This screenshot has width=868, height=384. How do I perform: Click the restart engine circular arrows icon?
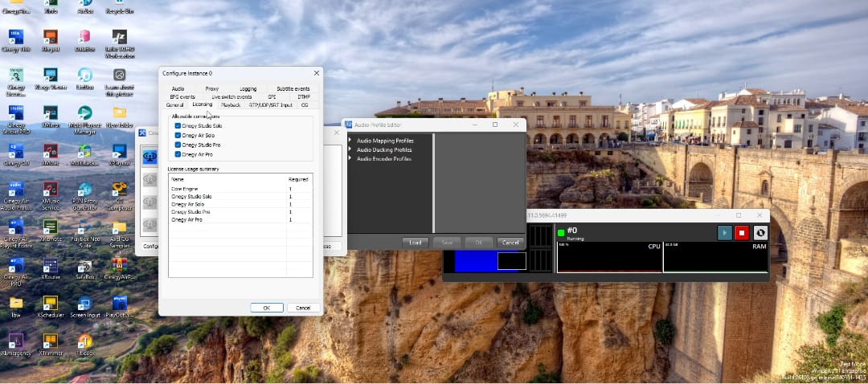(x=759, y=232)
